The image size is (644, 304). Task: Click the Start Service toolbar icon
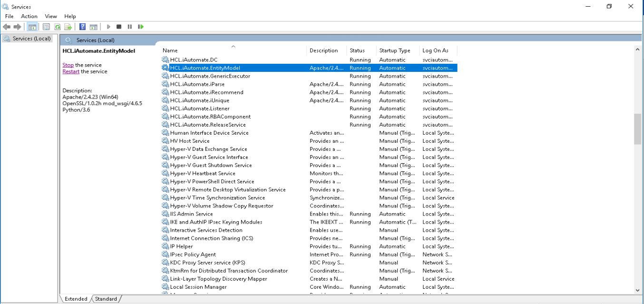(x=108, y=27)
